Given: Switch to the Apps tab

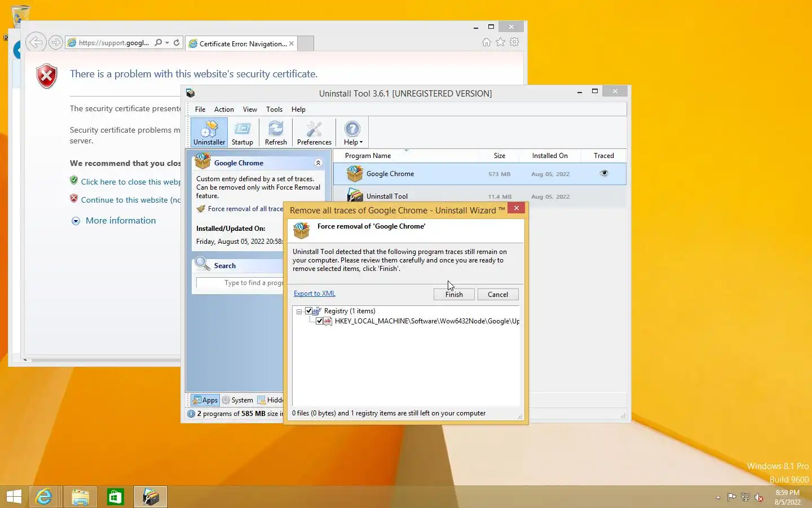Looking at the screenshot, I should pyautogui.click(x=205, y=400).
